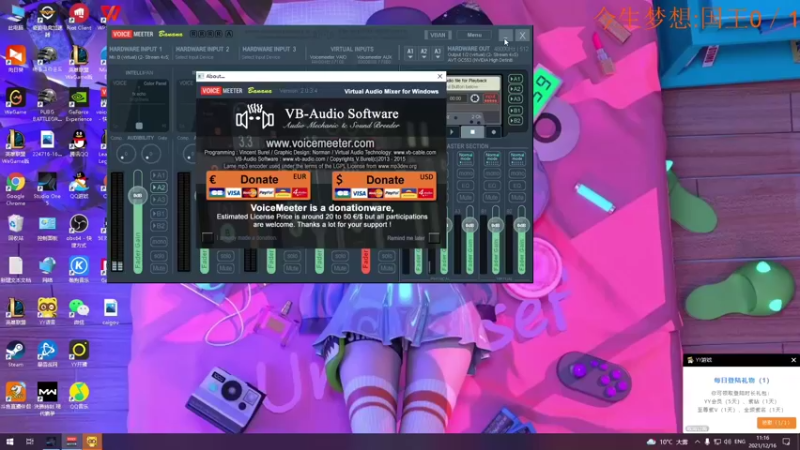Open GeForce Experience desktop icon

[x=79, y=106]
